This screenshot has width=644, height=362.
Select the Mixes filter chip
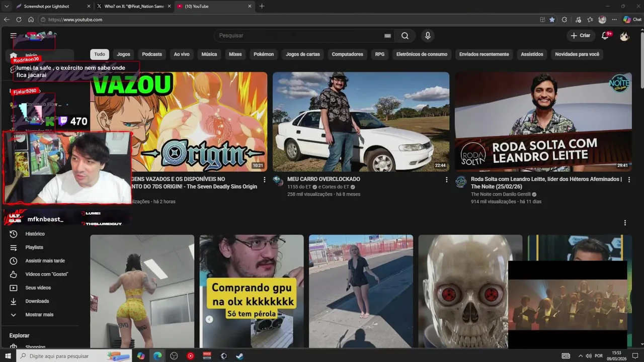pyautogui.click(x=235, y=54)
